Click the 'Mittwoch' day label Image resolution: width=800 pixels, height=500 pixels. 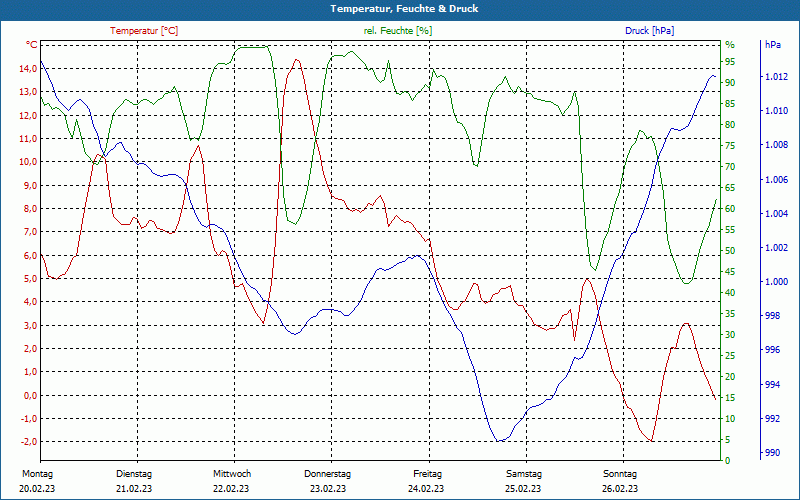pyautogui.click(x=232, y=474)
